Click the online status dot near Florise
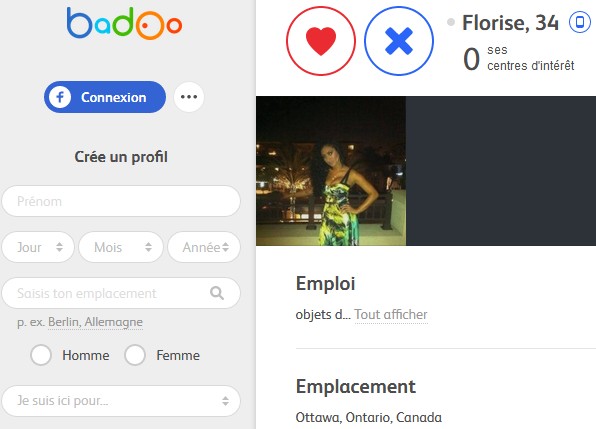596x429 pixels. 451,22
